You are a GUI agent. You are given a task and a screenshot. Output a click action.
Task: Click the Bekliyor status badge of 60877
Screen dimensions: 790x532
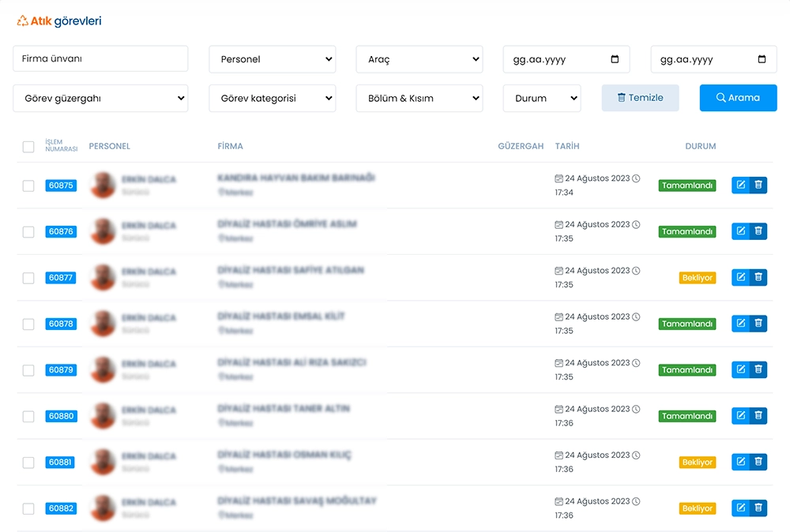point(697,278)
